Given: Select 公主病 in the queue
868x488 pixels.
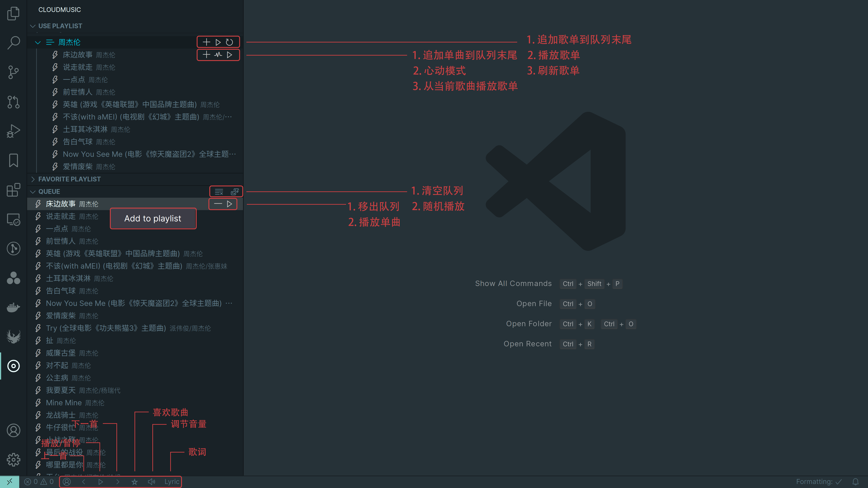Looking at the screenshot, I should click(x=135, y=378).
